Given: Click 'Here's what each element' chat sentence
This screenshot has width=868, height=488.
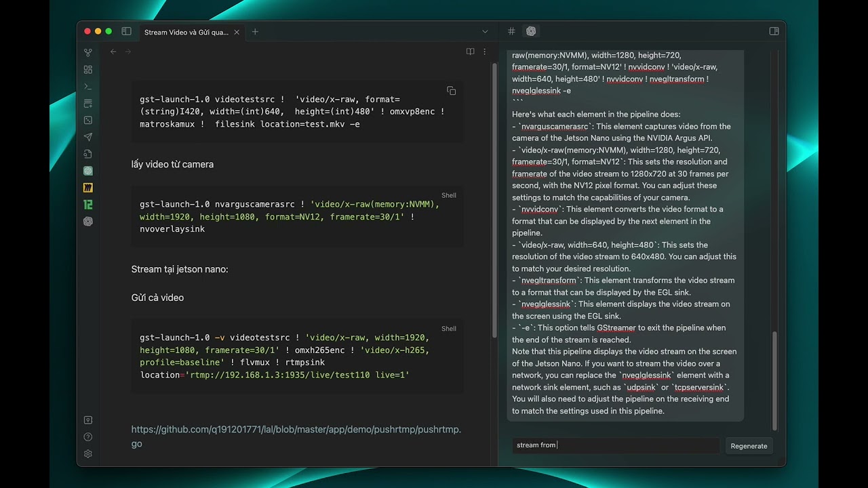Looking at the screenshot, I should click(x=596, y=115).
